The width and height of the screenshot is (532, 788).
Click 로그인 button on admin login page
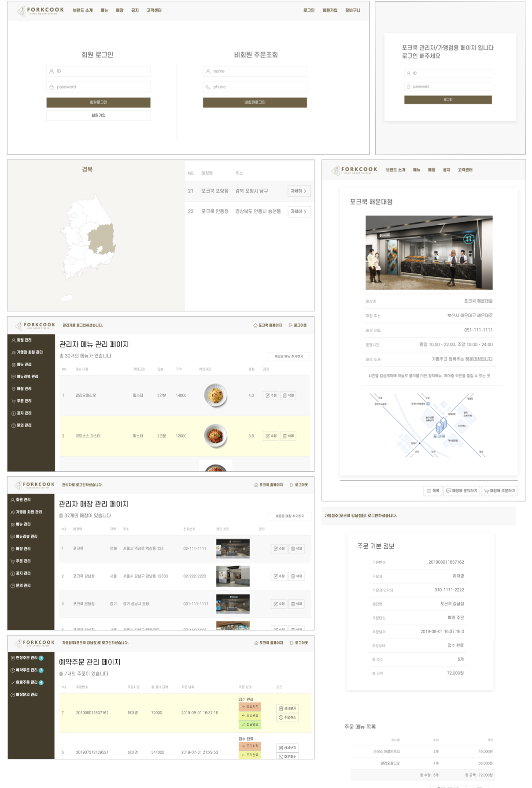[448, 100]
